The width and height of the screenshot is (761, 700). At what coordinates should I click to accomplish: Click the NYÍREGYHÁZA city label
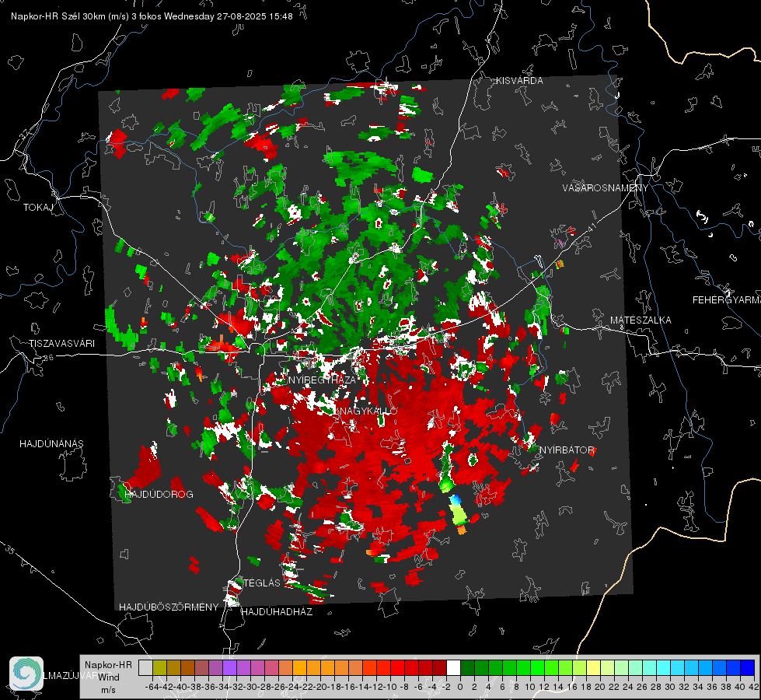click(322, 380)
